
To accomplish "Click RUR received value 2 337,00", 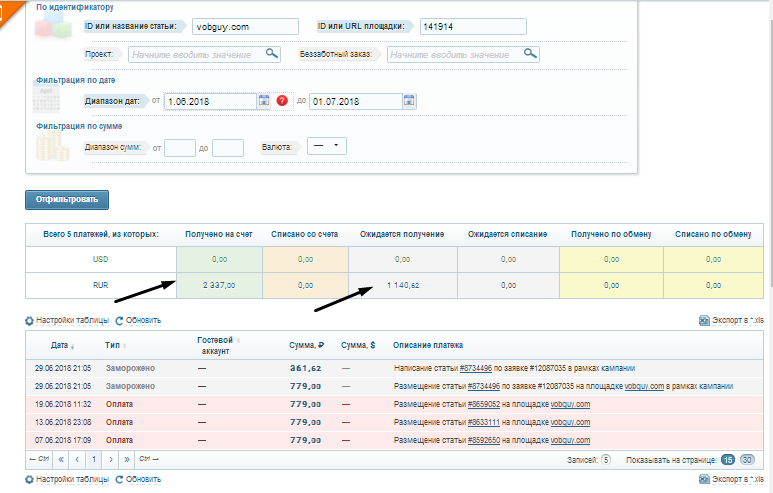I will (219, 285).
